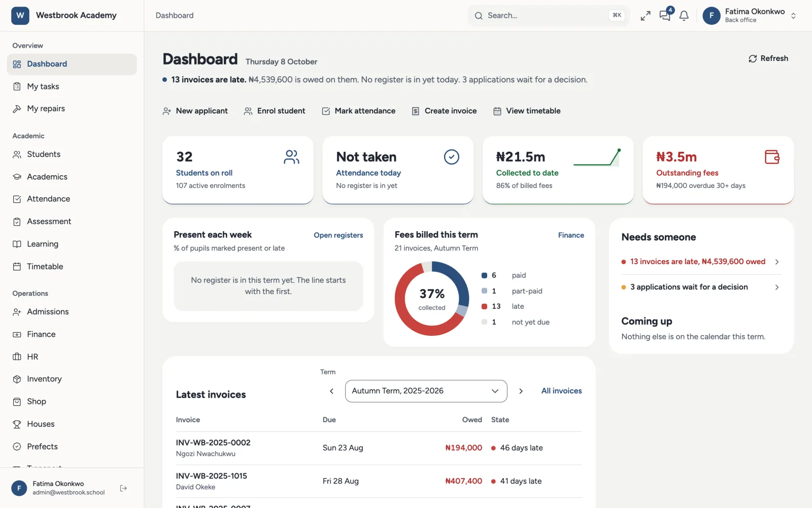The height and width of the screenshot is (508, 812).
Task: Open Academics in the sidebar
Action: (72, 177)
